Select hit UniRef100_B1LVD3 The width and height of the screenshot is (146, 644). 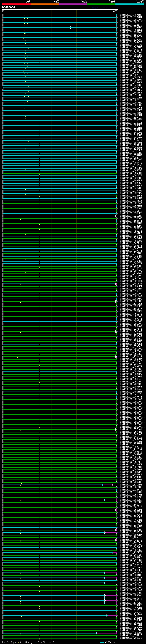(131, 485)
